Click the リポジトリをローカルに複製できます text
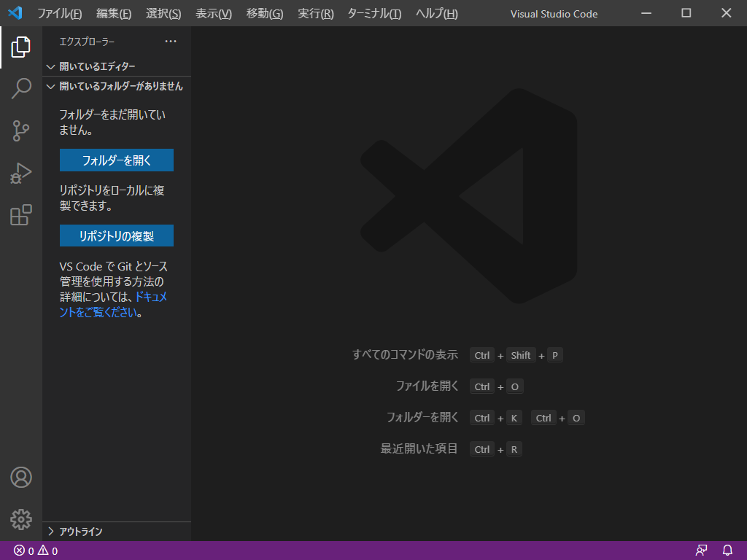The height and width of the screenshot is (560, 747). click(112, 198)
